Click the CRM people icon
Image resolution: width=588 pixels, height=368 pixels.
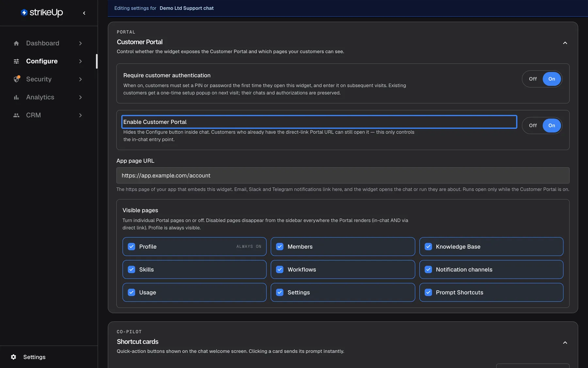(16, 115)
